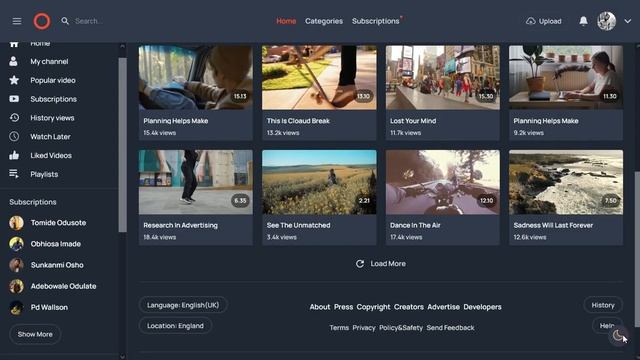640x360 pixels.
Task: Click the notification bell icon
Action: (x=584, y=21)
